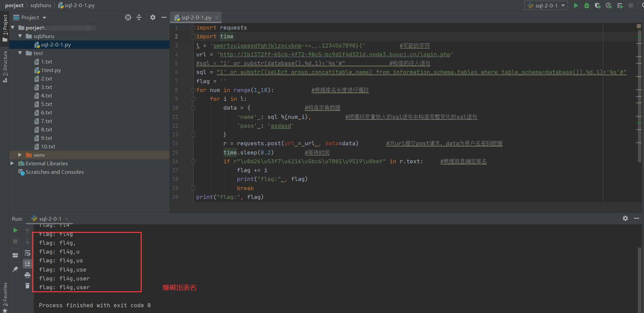The image size is (644, 313).
Task: Switch to sql-2-0-1.py editor tab
Action: pos(196,17)
